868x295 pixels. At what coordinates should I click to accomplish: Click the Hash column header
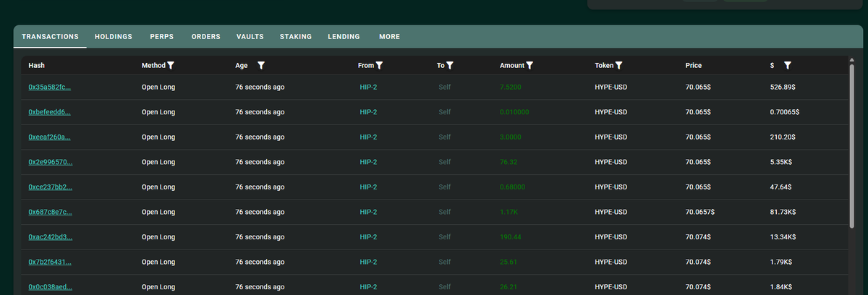pyautogui.click(x=36, y=65)
